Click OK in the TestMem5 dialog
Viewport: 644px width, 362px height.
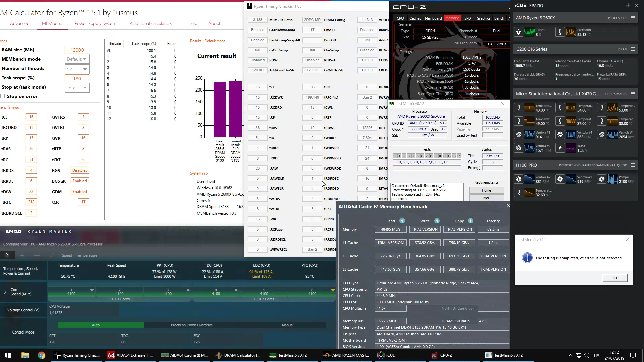point(615,278)
